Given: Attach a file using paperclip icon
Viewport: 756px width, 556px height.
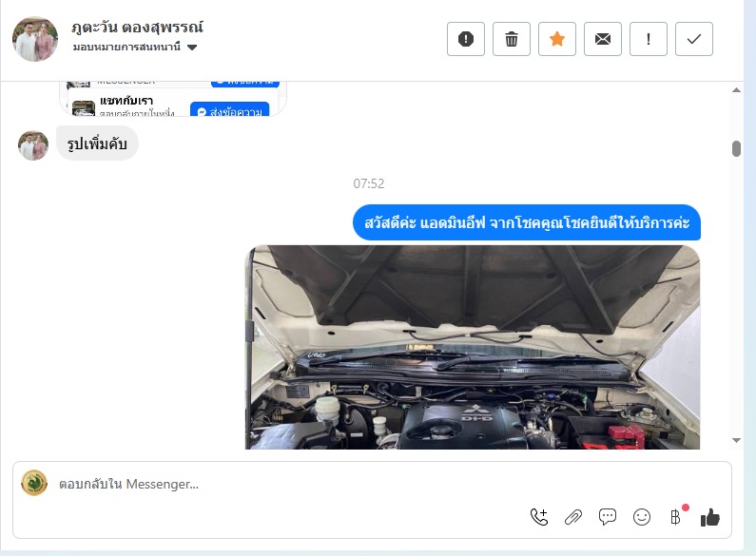Looking at the screenshot, I should (572, 517).
